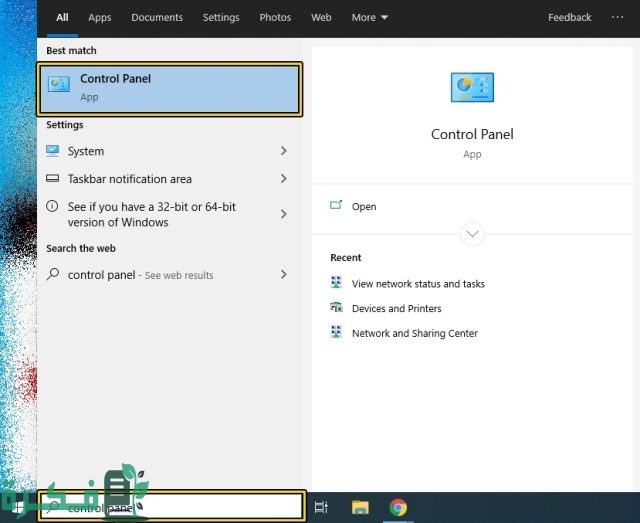Launch Google Chrome from the taskbar
Image resolution: width=640 pixels, height=523 pixels.
[x=398, y=508]
